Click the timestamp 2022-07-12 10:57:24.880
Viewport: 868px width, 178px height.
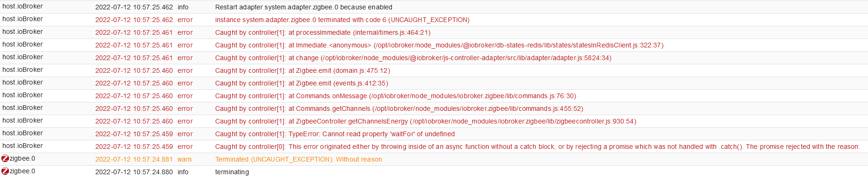point(134,172)
